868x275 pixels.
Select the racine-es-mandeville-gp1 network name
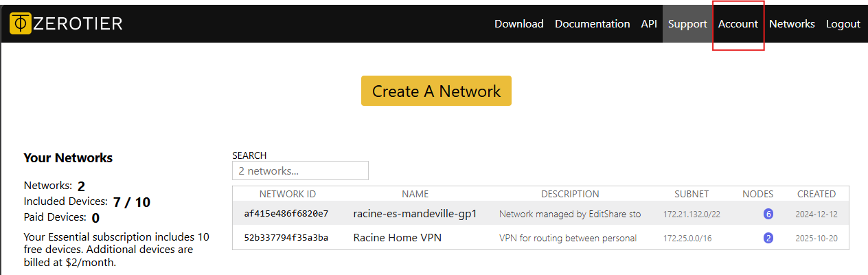(x=415, y=214)
